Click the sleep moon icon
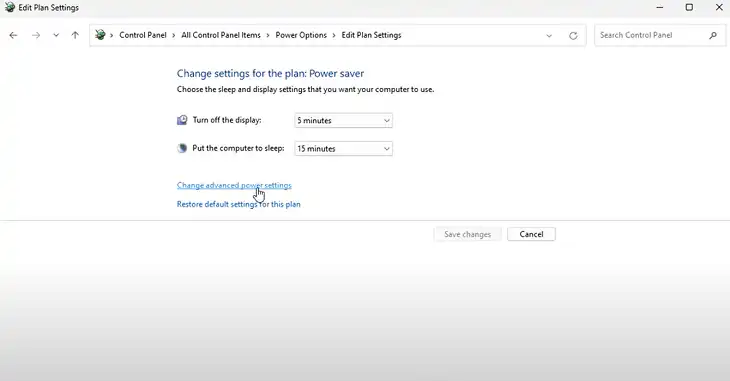Screen dimensions: 730x381 click(182, 149)
